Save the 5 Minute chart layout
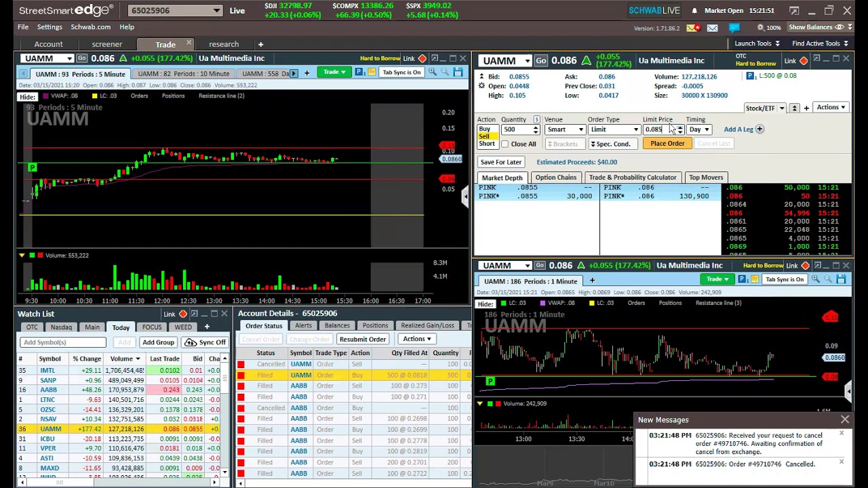This screenshot has height=488, width=868. [458, 72]
